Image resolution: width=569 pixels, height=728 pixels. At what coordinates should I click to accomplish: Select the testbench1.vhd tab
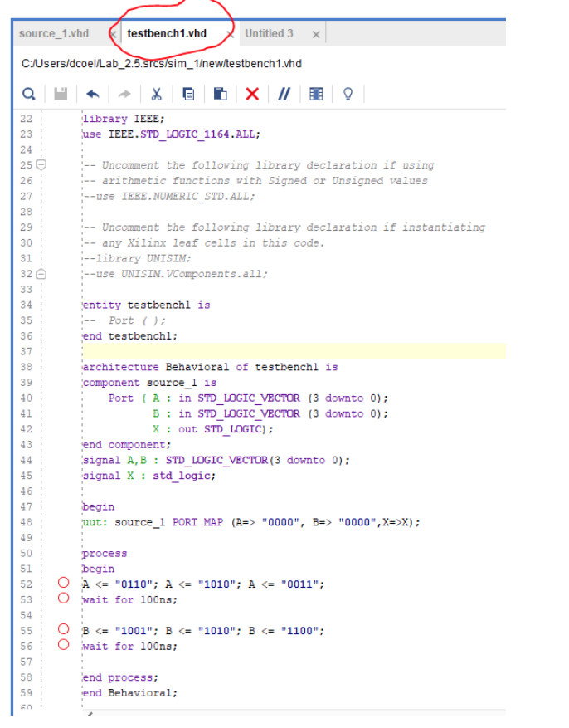167,33
